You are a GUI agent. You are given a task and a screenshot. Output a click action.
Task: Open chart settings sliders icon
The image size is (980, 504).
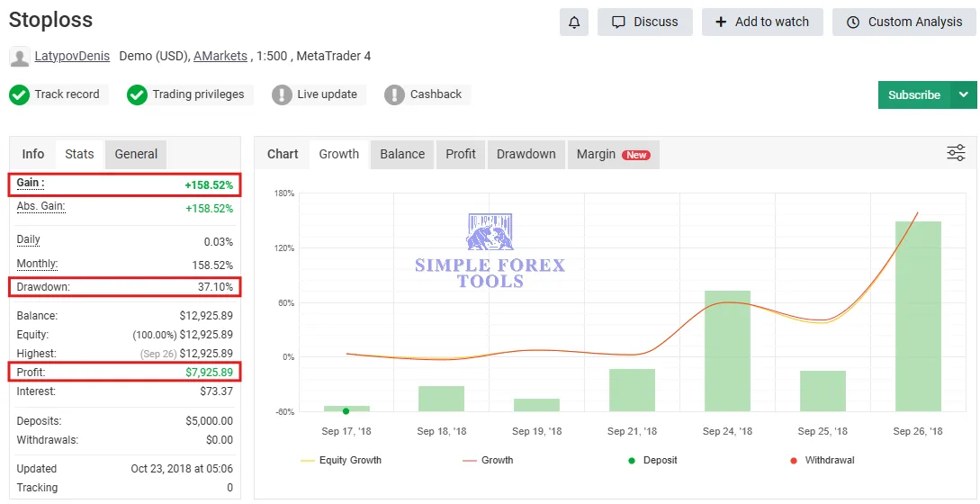pos(956,153)
